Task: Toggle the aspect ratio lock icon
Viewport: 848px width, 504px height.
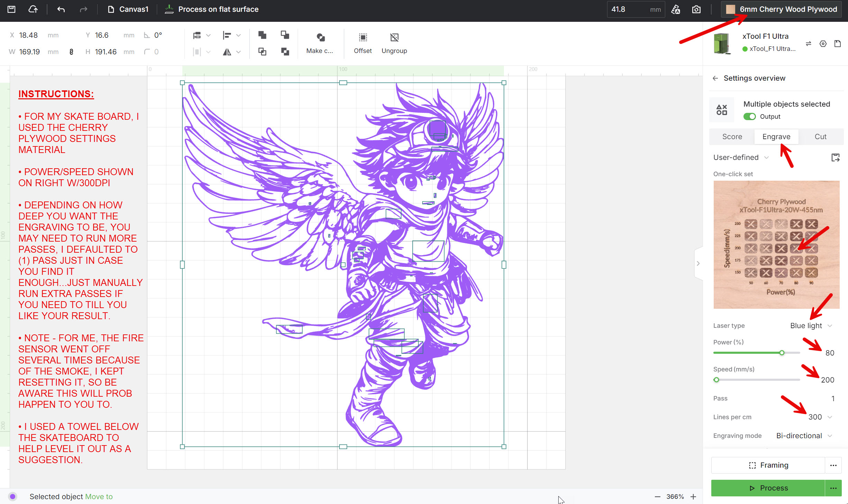Action: point(71,52)
